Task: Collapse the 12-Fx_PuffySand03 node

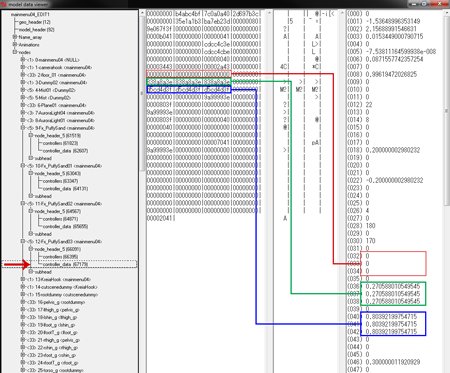Action: click(x=23, y=241)
